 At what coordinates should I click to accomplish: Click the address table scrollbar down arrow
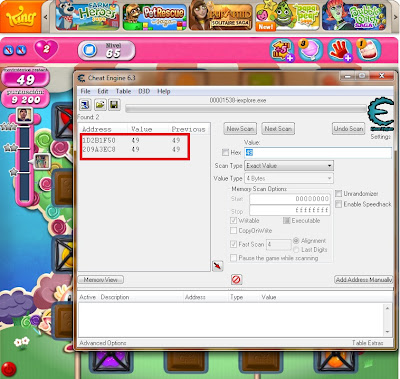pos(387,332)
